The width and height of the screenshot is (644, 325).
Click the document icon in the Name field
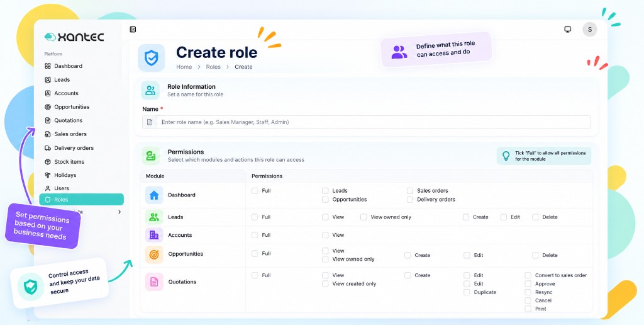coord(150,122)
